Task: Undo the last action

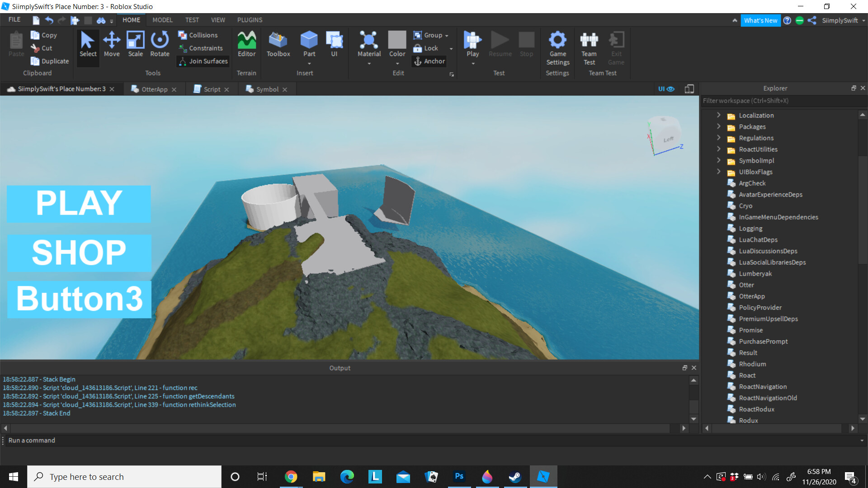Action: coord(49,20)
